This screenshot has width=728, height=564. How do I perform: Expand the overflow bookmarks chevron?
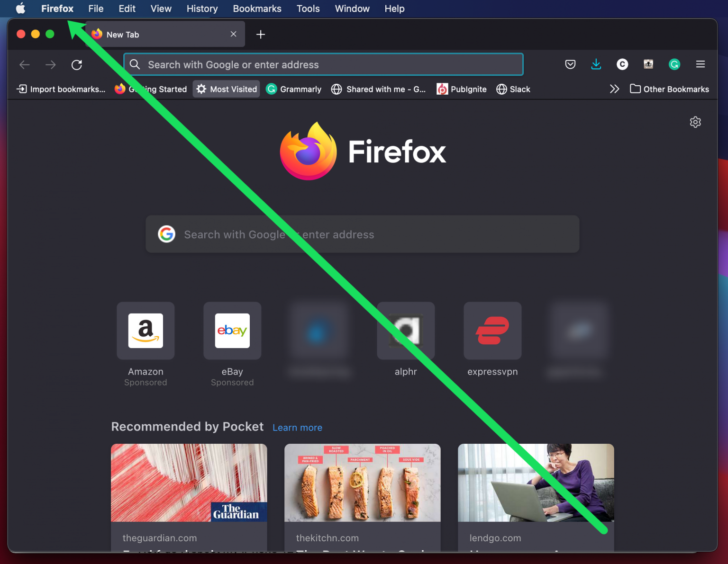pyautogui.click(x=614, y=89)
